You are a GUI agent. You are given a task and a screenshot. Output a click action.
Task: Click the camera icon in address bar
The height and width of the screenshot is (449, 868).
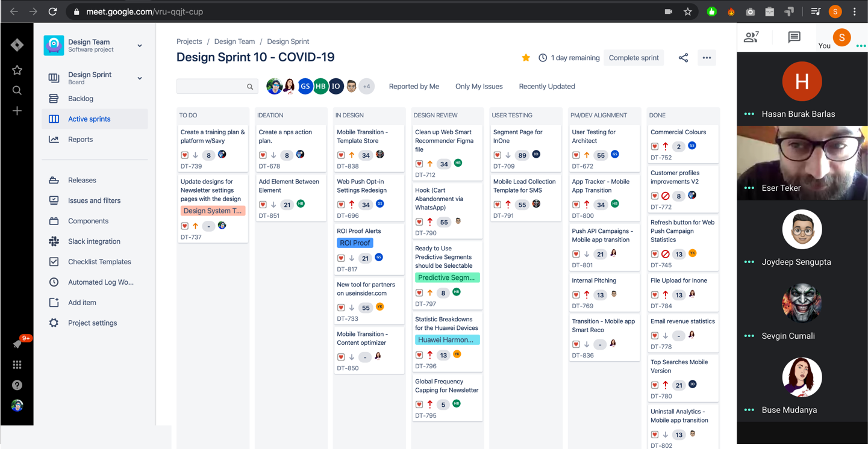[x=669, y=11]
